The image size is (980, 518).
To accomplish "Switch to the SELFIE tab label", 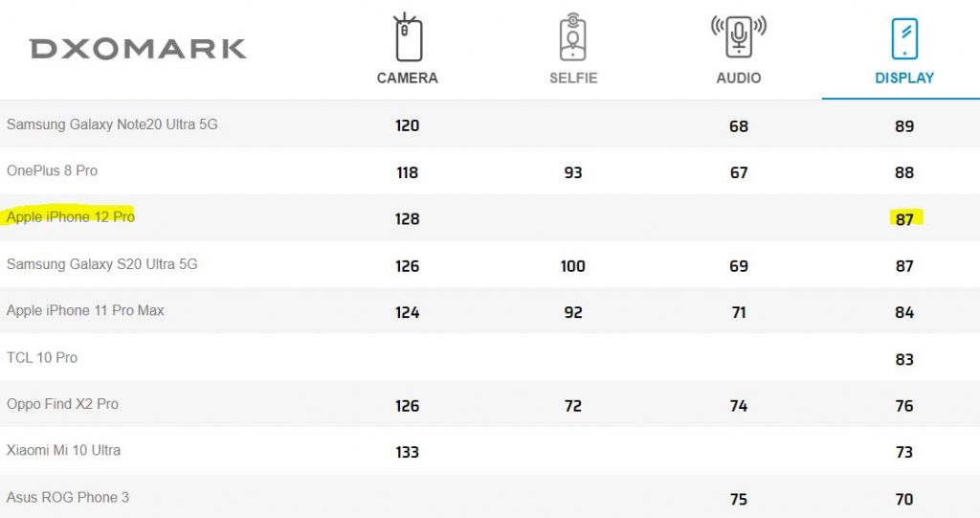I will (573, 79).
